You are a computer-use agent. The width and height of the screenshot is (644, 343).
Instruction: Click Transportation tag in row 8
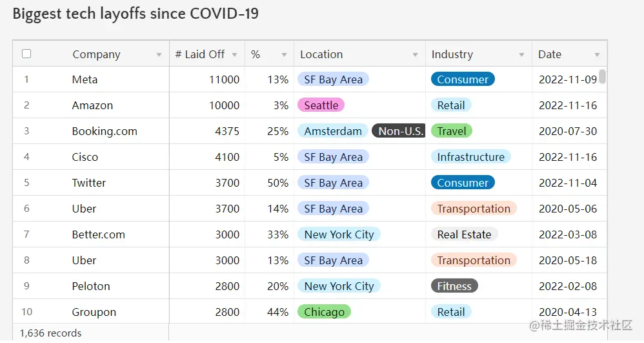pyautogui.click(x=474, y=260)
